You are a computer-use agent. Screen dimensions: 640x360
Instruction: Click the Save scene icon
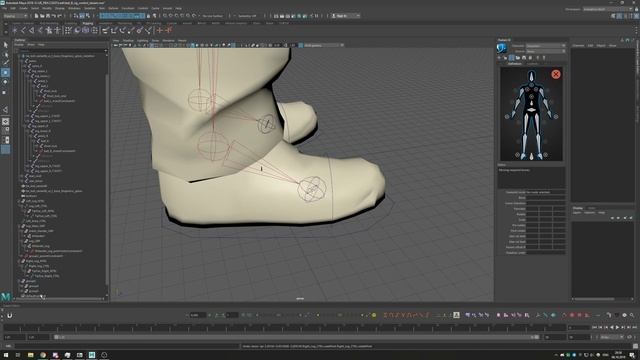pyautogui.click(x=48, y=16)
